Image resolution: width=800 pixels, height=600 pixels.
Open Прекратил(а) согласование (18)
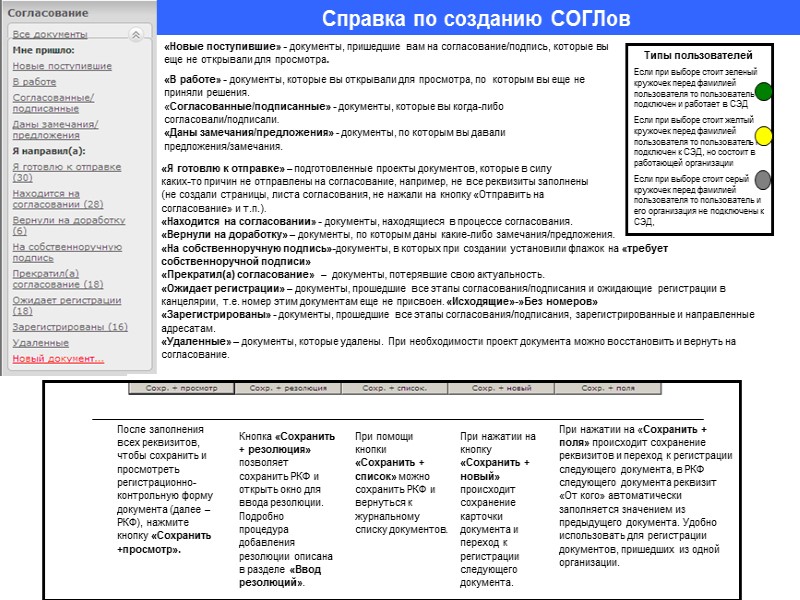coord(58,279)
